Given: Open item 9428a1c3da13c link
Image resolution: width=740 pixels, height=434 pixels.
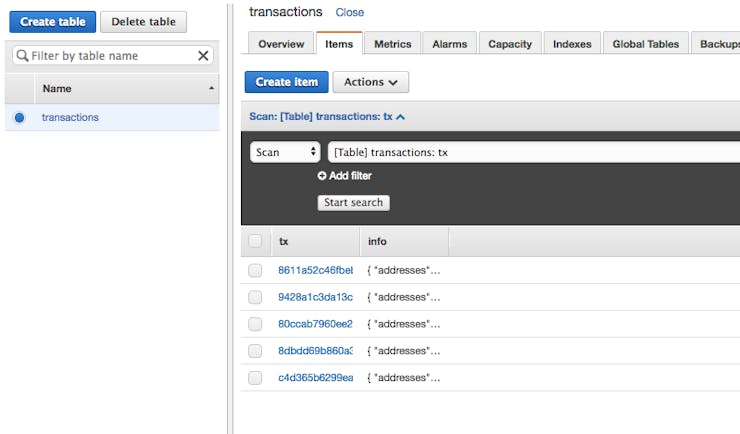Looking at the screenshot, I should point(315,297).
